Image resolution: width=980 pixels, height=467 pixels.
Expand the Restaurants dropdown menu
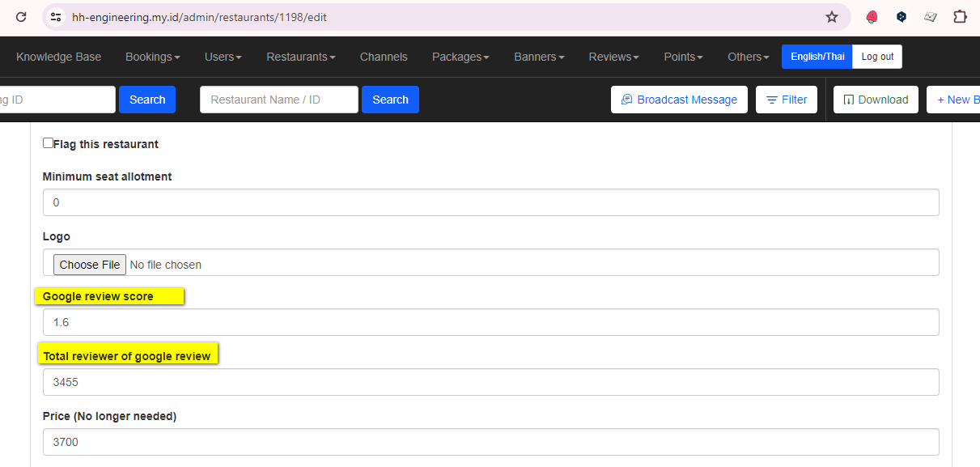[300, 57]
